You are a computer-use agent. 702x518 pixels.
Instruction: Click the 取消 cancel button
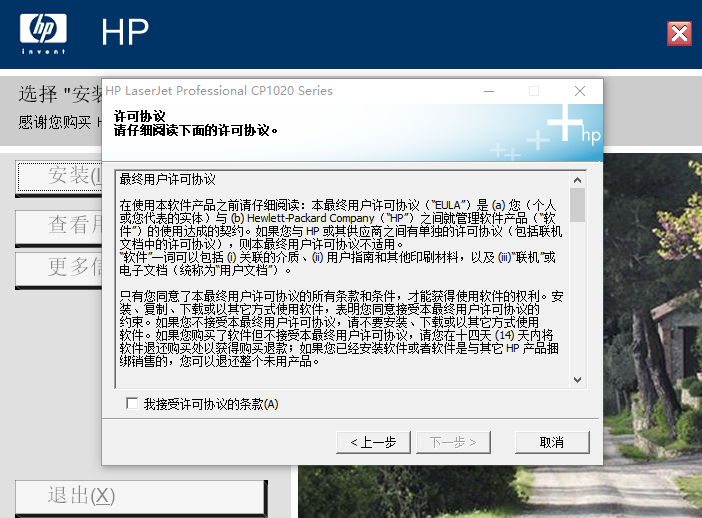point(552,442)
